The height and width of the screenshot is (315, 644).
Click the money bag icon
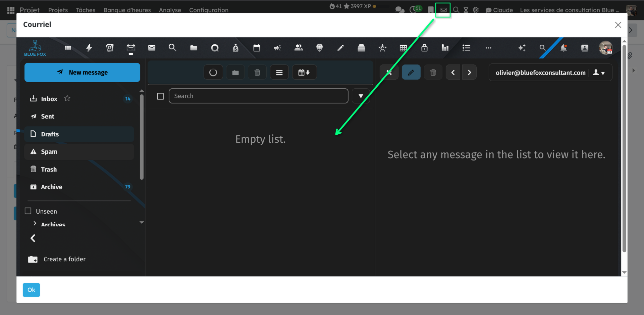tap(235, 48)
